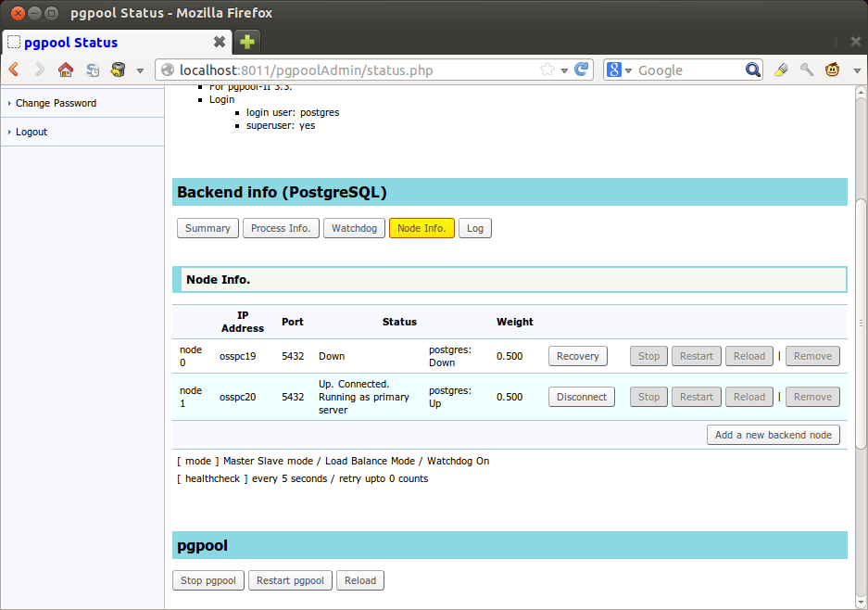Bookmark this page with the star icon
The image size is (868, 610).
547,70
